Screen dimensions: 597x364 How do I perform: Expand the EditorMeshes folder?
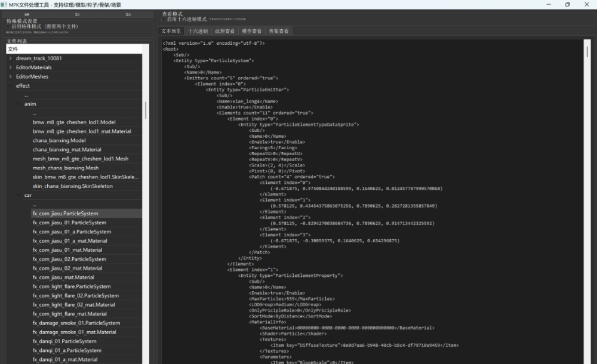[10, 76]
